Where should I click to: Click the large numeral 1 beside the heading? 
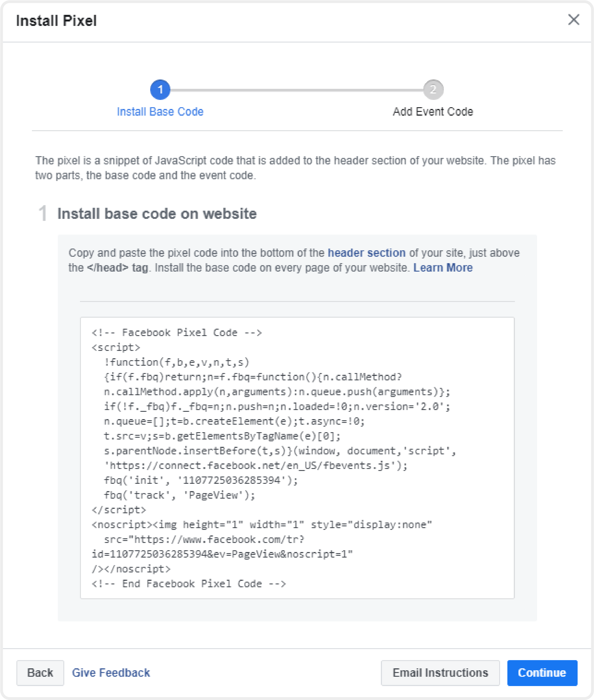coord(43,214)
